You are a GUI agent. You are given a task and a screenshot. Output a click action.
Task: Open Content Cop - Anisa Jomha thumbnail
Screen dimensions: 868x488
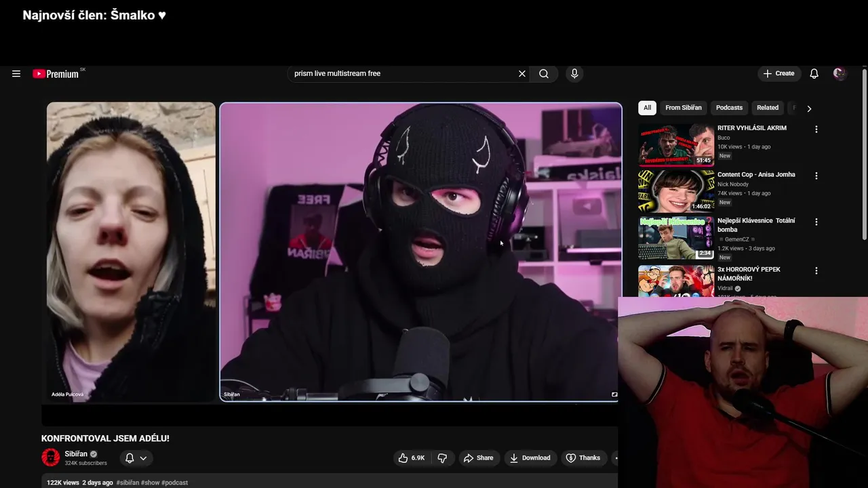(676, 191)
